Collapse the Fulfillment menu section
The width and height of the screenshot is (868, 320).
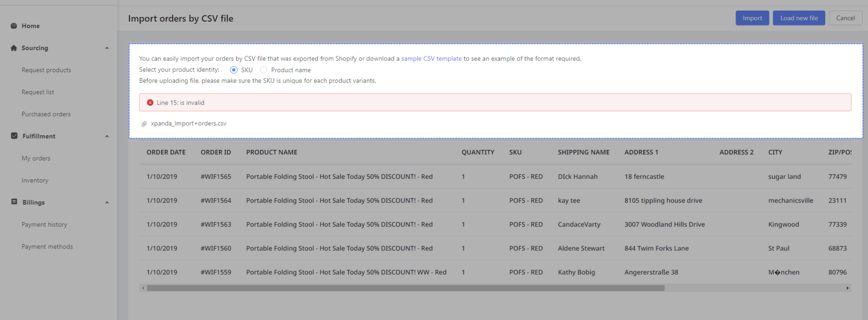tap(107, 136)
